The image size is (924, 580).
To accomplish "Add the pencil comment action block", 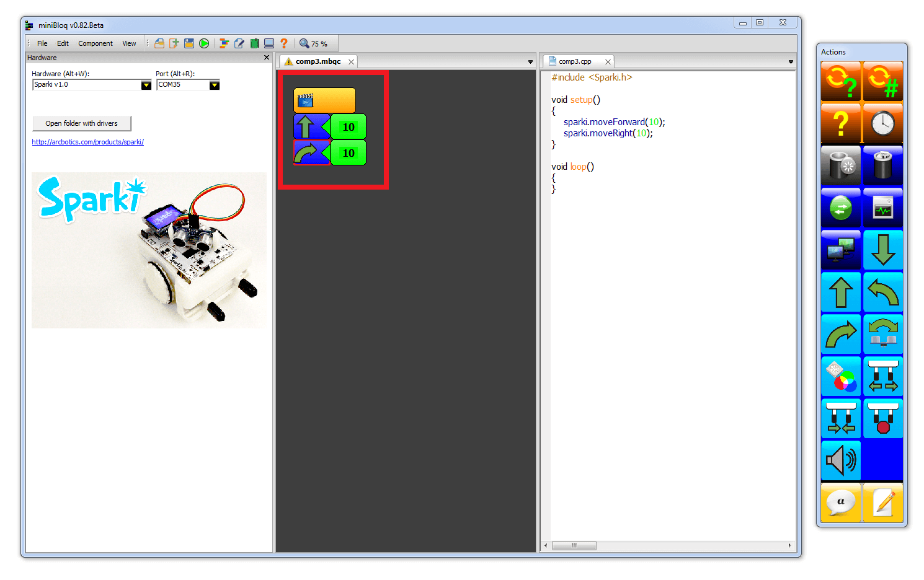I will [882, 503].
